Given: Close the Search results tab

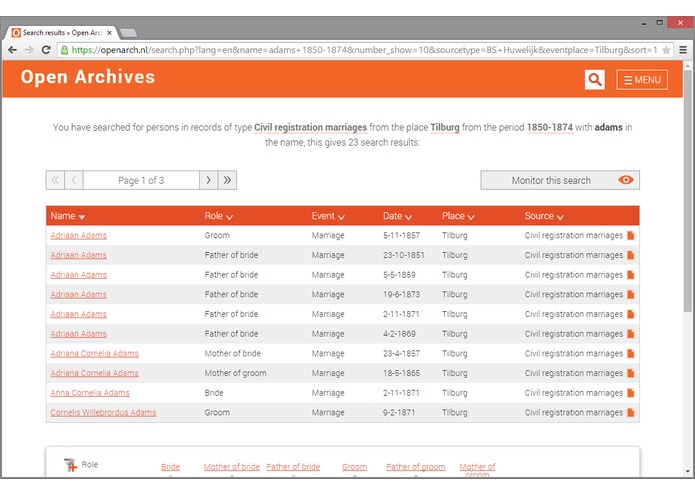Looking at the screenshot, I should (109, 33).
